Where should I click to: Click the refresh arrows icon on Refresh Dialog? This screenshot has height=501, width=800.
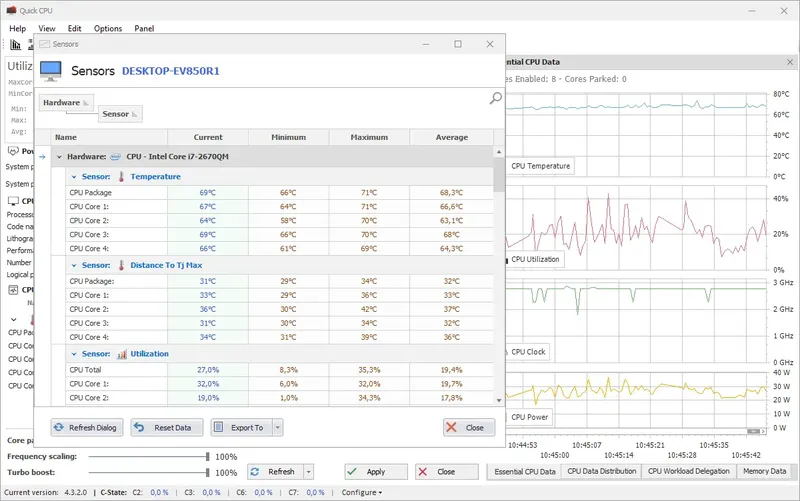tap(59, 427)
